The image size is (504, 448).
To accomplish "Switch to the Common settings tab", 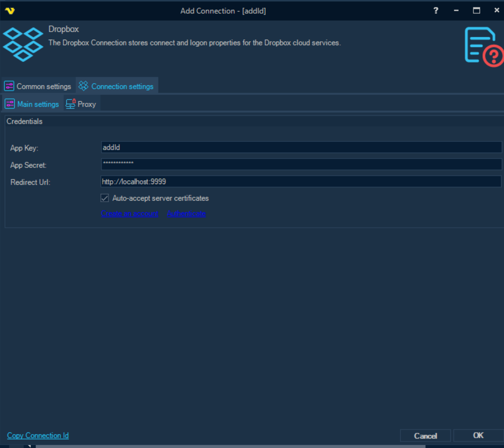I will [x=38, y=86].
